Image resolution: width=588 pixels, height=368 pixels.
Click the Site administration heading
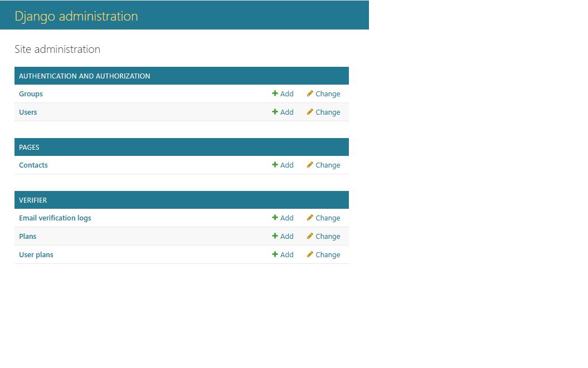click(57, 49)
